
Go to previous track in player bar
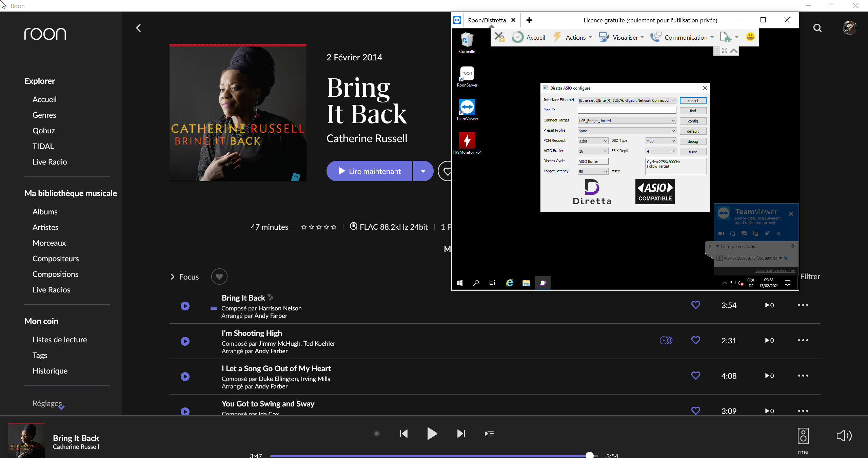tap(403, 433)
